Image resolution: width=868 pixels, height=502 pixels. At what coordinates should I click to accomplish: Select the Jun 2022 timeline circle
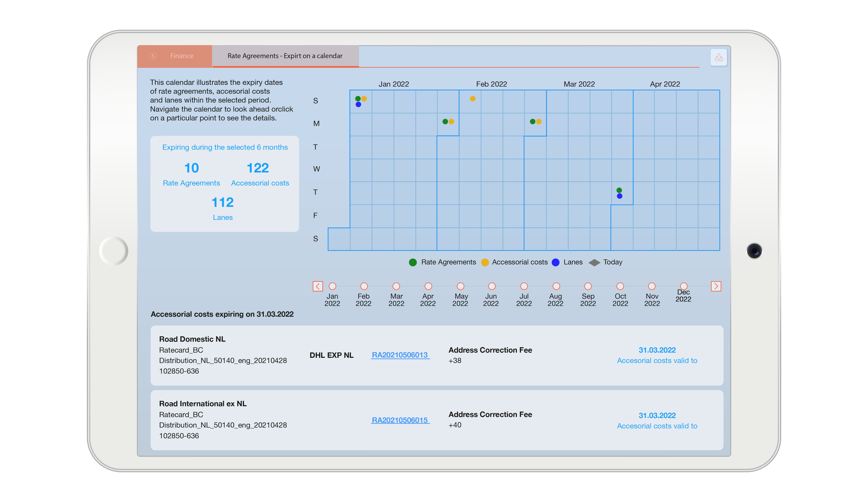(492, 286)
